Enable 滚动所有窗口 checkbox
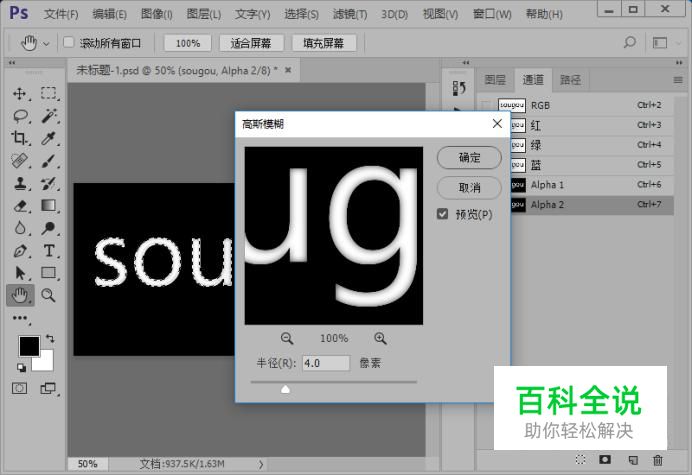 (68, 43)
